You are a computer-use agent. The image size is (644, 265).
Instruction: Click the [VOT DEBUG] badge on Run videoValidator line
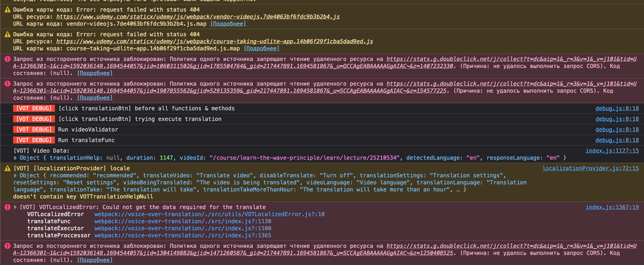(34, 129)
